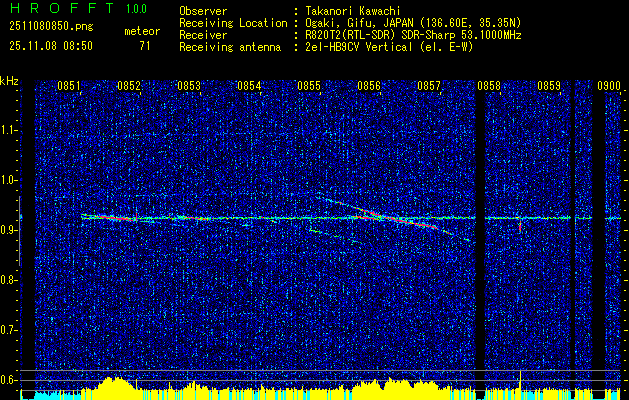Click the 0856 time marker
629x400 pixels.
point(369,86)
